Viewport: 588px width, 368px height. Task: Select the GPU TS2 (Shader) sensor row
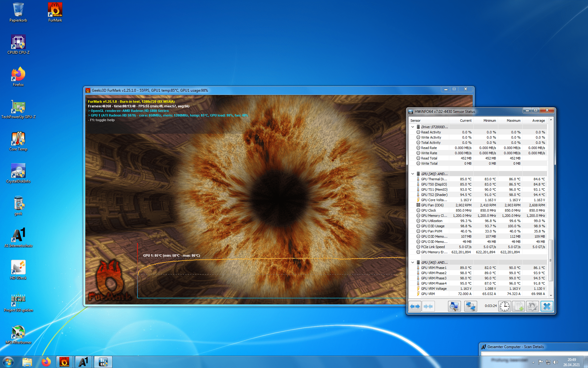(x=478, y=195)
